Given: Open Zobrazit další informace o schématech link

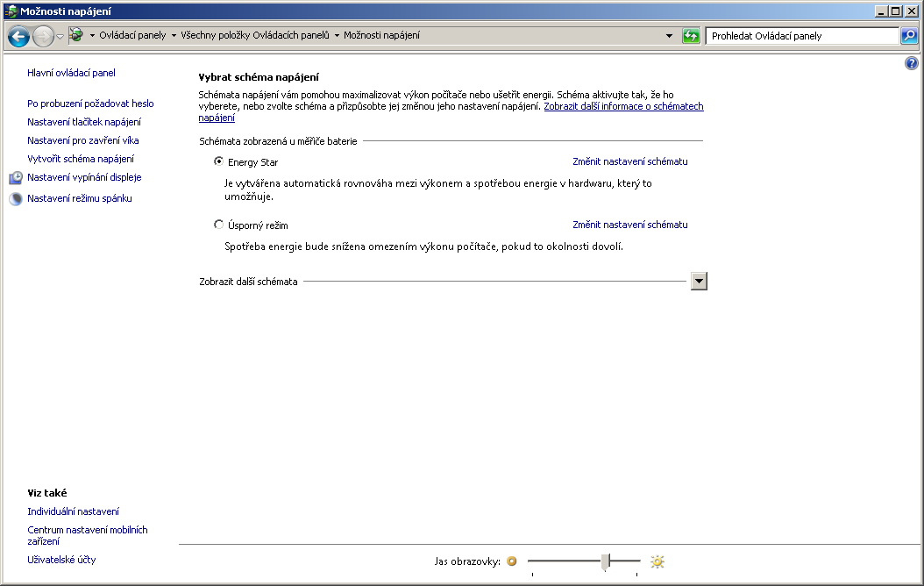Looking at the screenshot, I should pos(623,106).
